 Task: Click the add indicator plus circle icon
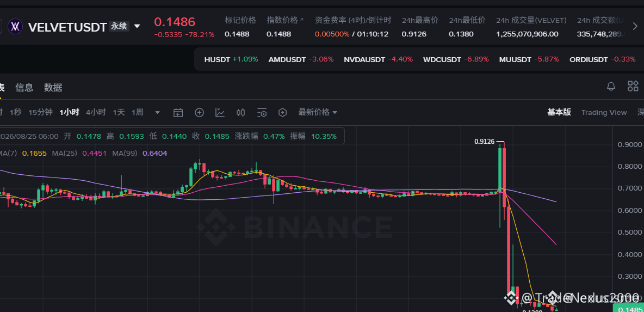[x=199, y=112]
